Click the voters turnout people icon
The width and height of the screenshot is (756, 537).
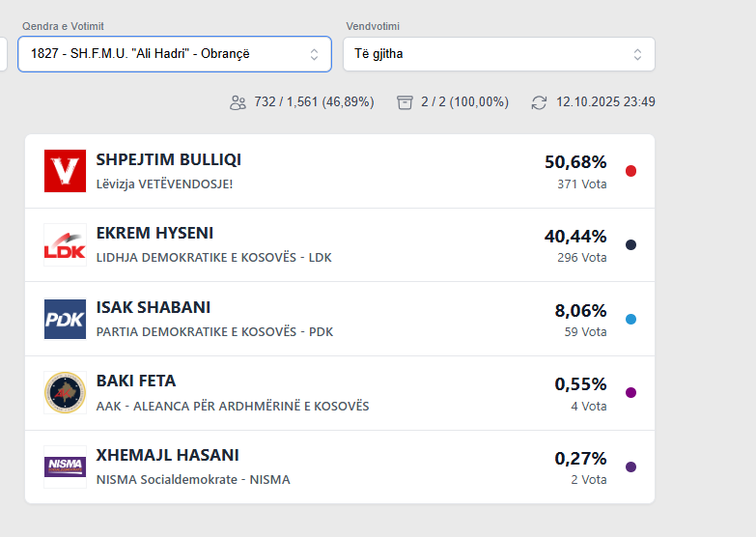point(238,102)
